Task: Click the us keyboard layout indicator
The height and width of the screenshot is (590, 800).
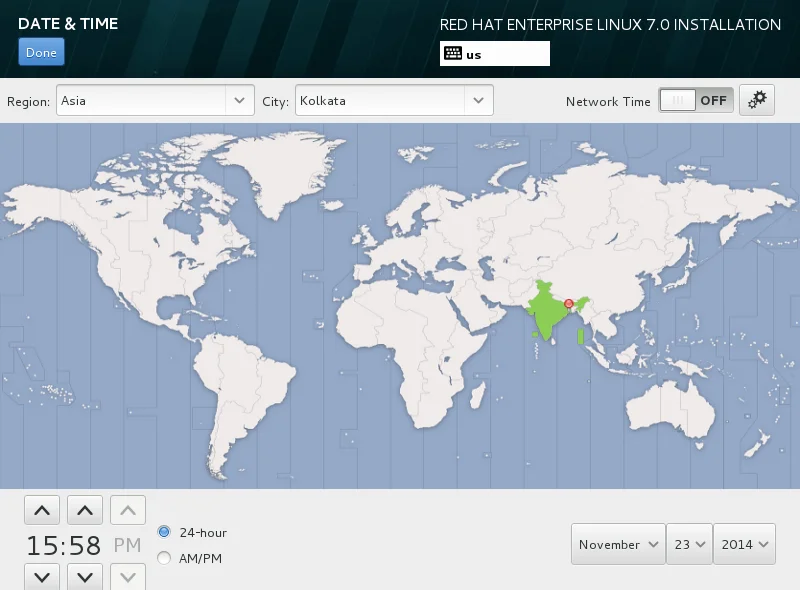Action: pos(495,54)
